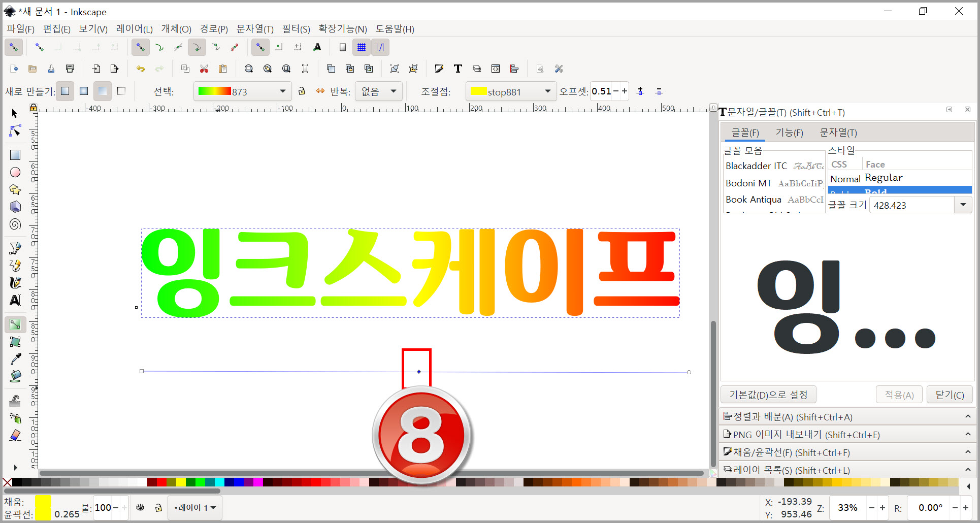Click the Undo arrow icon
980x523 pixels.
click(141, 69)
